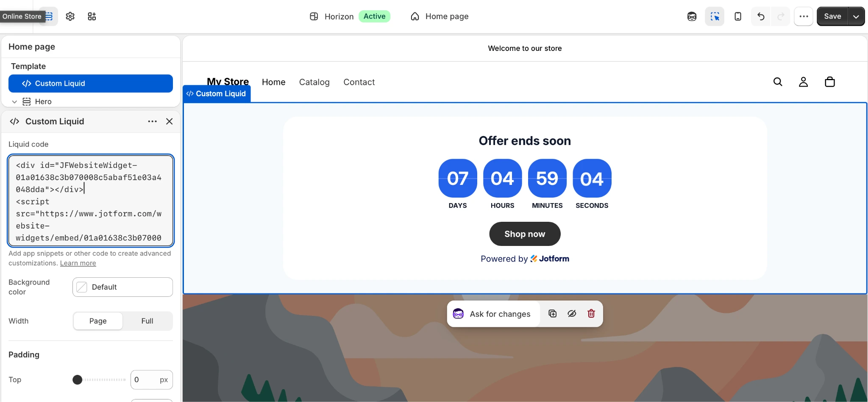Go to Catalog in store navigation
Viewport: 868px width, 402px height.
[x=314, y=82]
